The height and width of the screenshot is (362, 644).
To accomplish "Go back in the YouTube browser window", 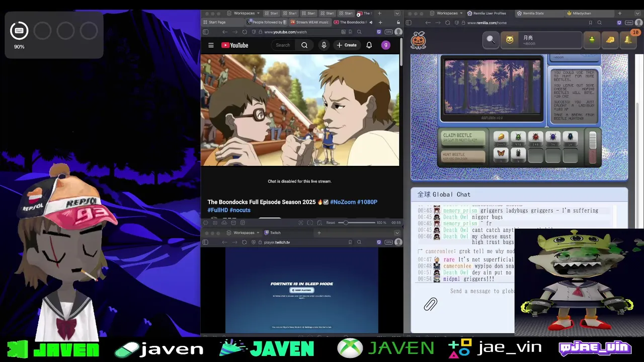I will (x=225, y=32).
